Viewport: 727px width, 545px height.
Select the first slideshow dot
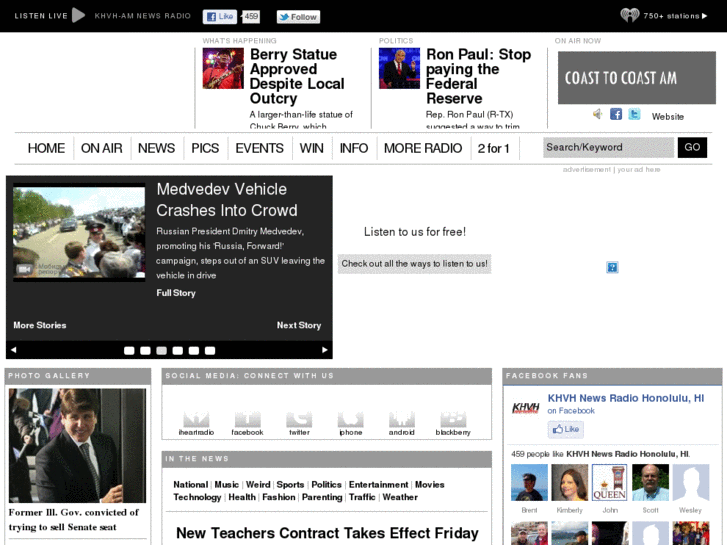coord(129,351)
